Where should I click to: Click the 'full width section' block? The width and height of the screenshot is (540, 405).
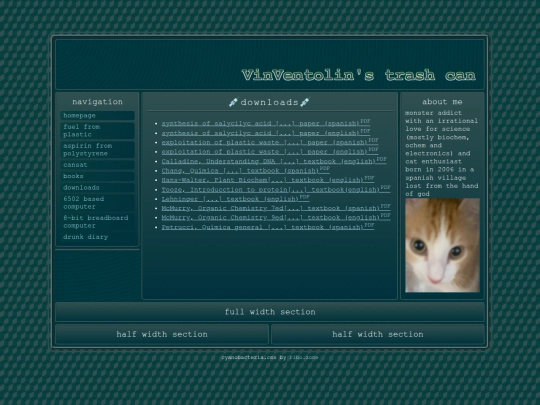pyautogui.click(x=270, y=312)
